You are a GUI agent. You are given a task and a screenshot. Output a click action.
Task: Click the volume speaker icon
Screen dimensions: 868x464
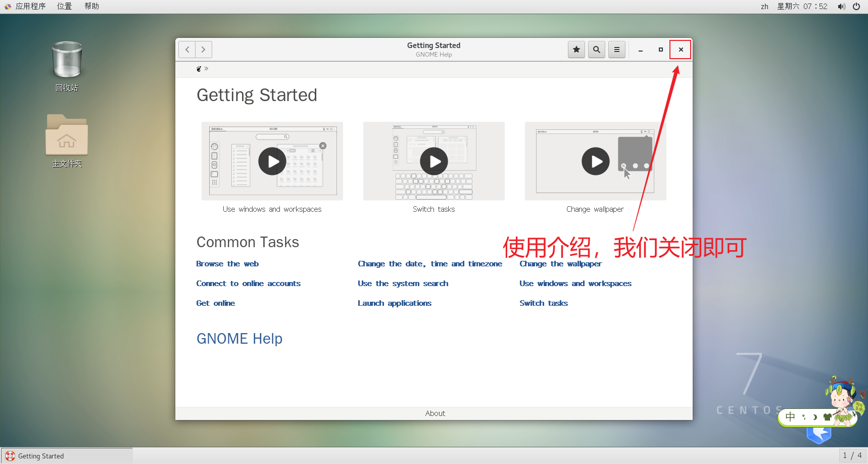point(841,7)
